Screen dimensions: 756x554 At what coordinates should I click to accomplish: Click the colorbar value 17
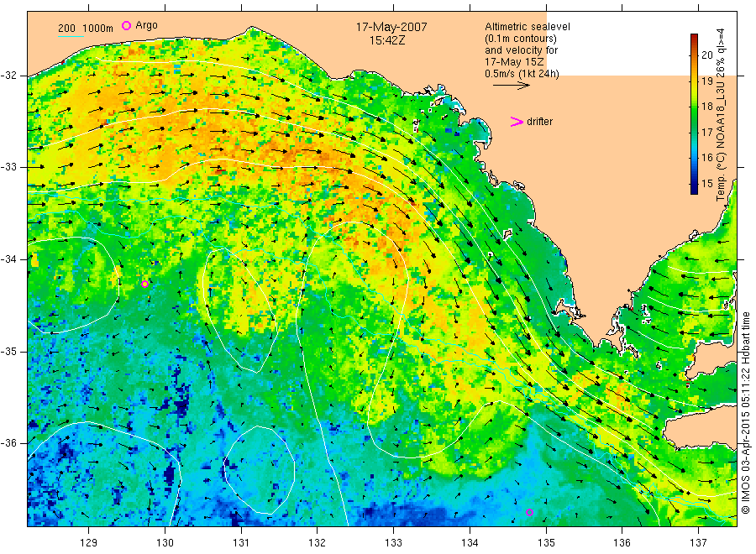(706, 132)
